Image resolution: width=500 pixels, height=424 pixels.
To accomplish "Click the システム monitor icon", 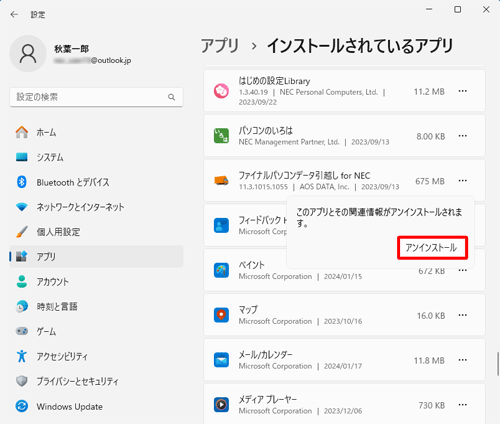I will point(22,157).
